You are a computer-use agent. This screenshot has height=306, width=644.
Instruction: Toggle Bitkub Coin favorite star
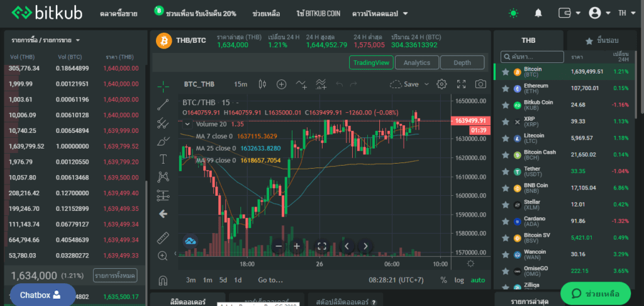tap(506, 105)
